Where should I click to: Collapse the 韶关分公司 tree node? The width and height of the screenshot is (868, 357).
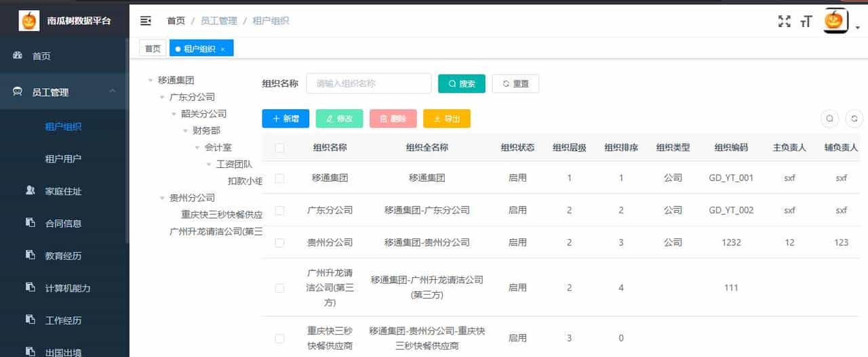coord(173,114)
